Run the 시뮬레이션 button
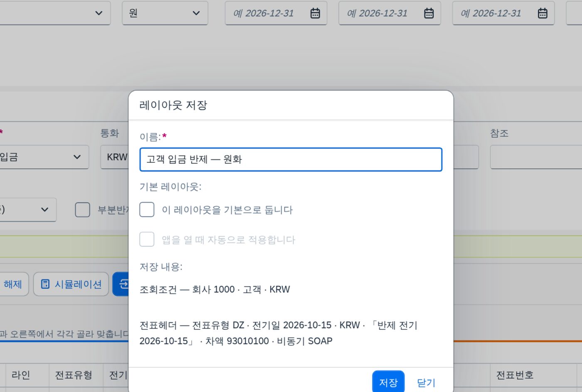This screenshot has width=582, height=392. [71, 284]
